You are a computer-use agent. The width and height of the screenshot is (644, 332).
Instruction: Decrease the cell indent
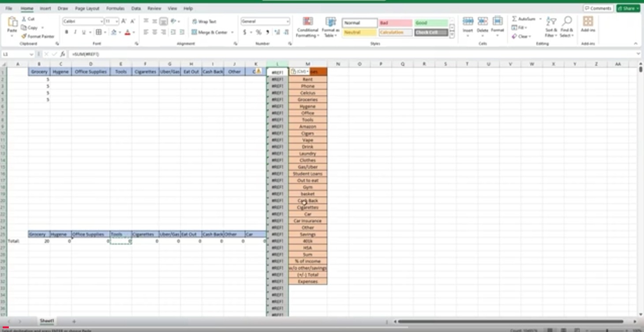(x=173, y=32)
